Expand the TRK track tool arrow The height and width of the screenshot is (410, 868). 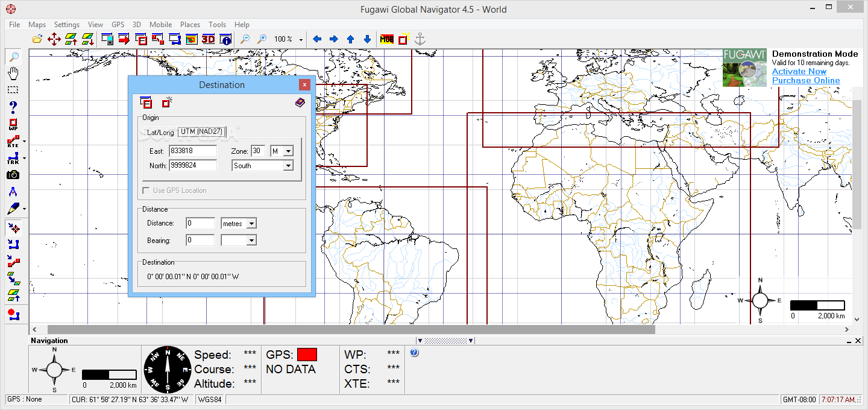click(x=25, y=159)
